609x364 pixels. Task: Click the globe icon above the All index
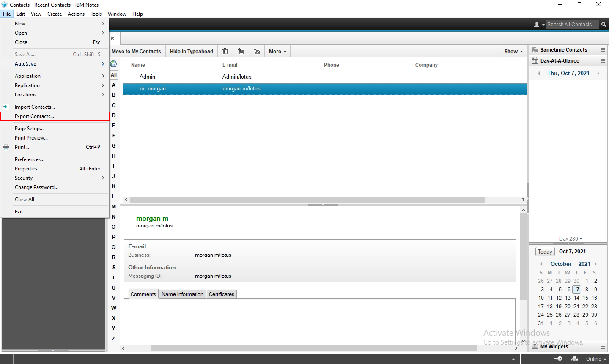[113, 64]
